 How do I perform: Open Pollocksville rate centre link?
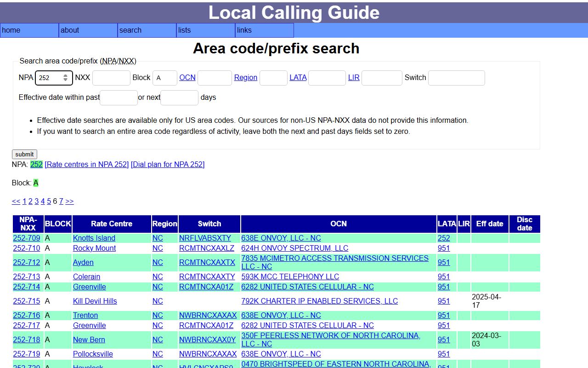(x=93, y=354)
